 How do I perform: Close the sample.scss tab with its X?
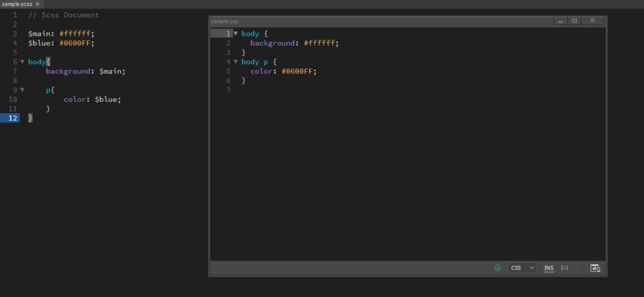click(37, 4)
